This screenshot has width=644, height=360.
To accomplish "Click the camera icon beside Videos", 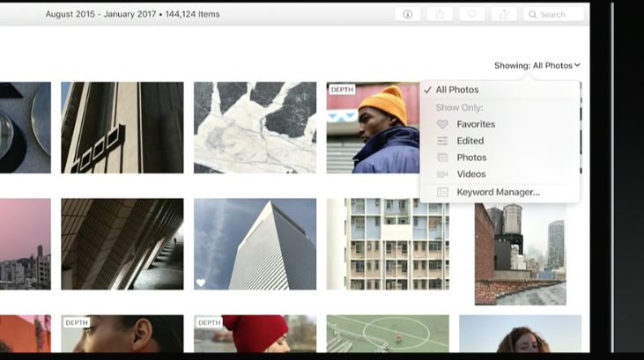I will [x=442, y=174].
